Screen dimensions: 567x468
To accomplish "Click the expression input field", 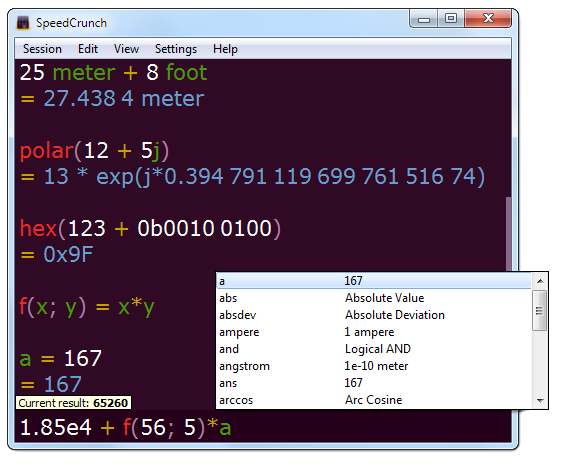I will pyautogui.click(x=263, y=427).
